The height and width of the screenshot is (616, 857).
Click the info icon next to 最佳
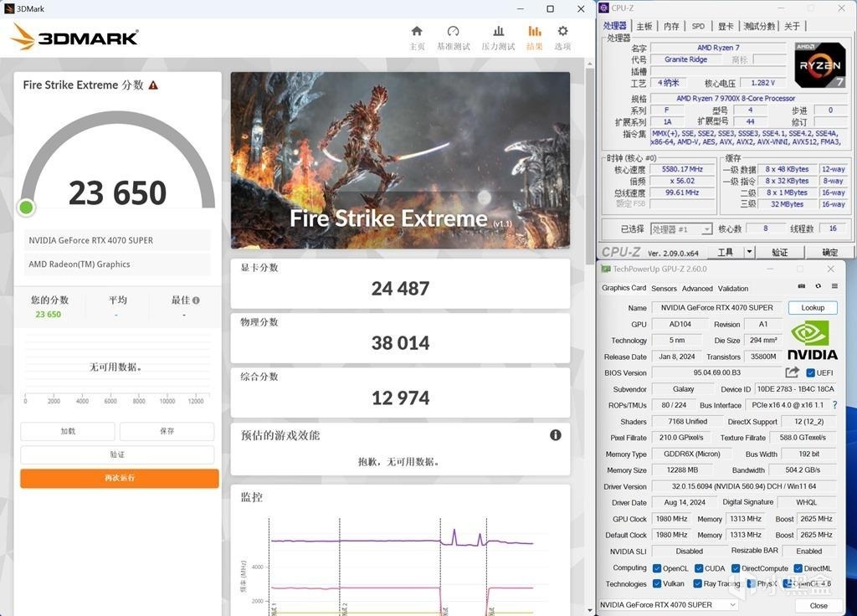click(x=196, y=300)
